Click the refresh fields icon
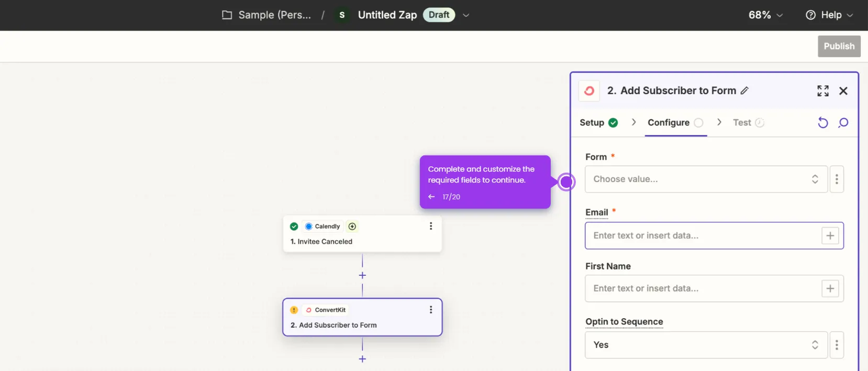The height and width of the screenshot is (371, 868). (x=823, y=122)
